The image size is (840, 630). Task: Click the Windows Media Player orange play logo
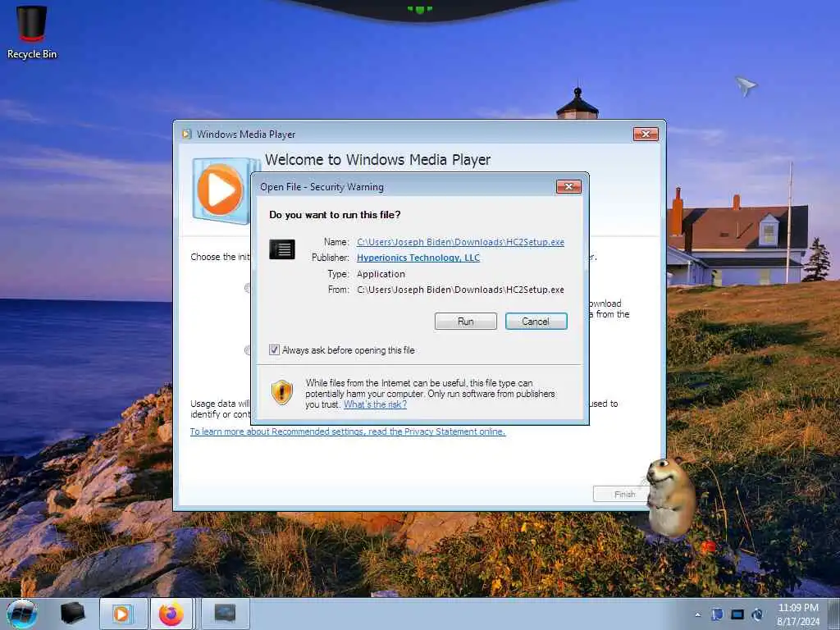pyautogui.click(x=220, y=189)
